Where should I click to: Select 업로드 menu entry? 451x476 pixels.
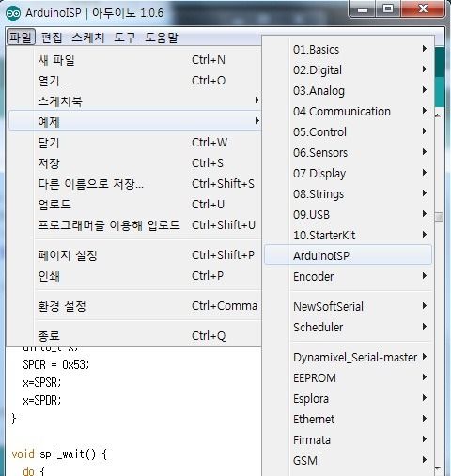[x=134, y=205]
